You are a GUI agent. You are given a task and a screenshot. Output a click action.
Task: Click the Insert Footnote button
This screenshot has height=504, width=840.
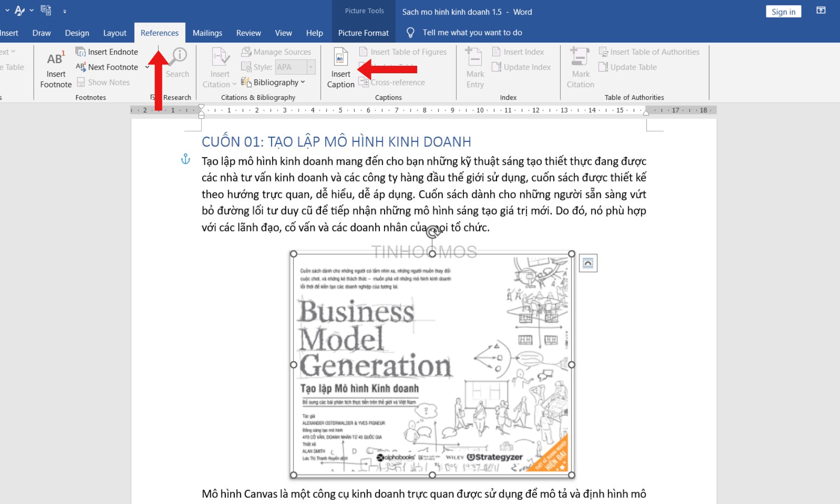click(56, 69)
